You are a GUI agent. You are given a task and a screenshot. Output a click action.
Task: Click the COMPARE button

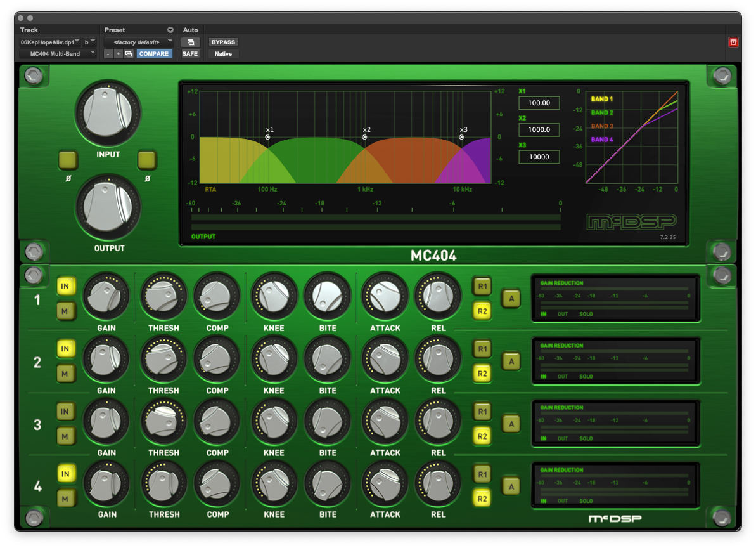pyautogui.click(x=154, y=54)
